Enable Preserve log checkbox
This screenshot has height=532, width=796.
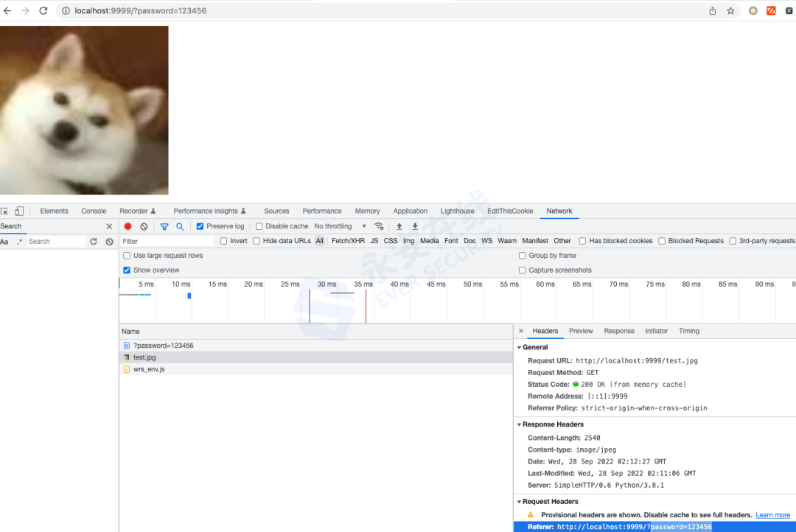(200, 226)
